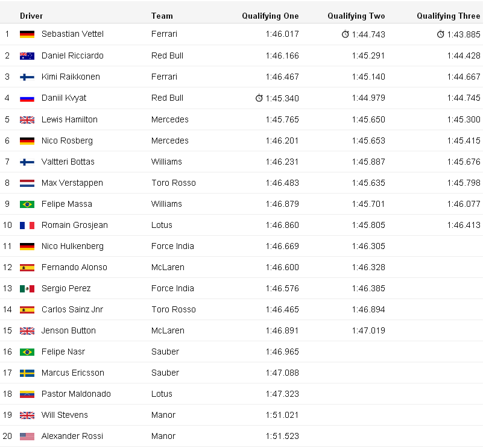This screenshot has width=486, height=448.
Task: Click the Toro Rosso team for Carlos Sainz Jnr
Action: (173, 309)
